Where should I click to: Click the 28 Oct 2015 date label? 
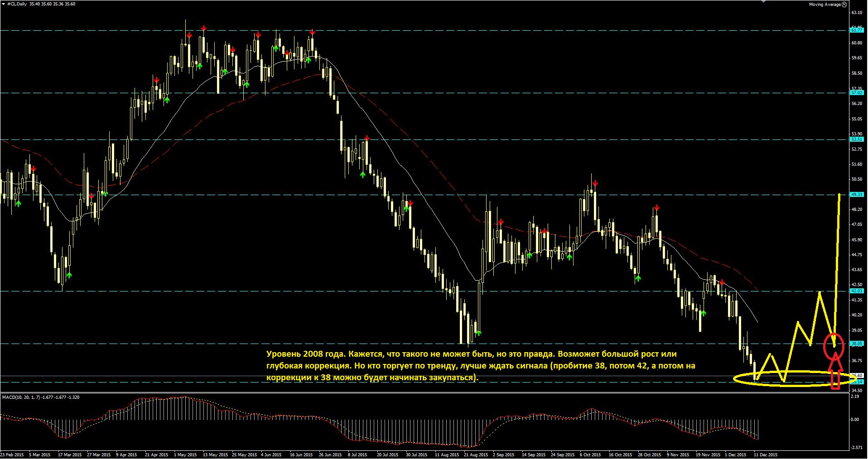click(650, 455)
